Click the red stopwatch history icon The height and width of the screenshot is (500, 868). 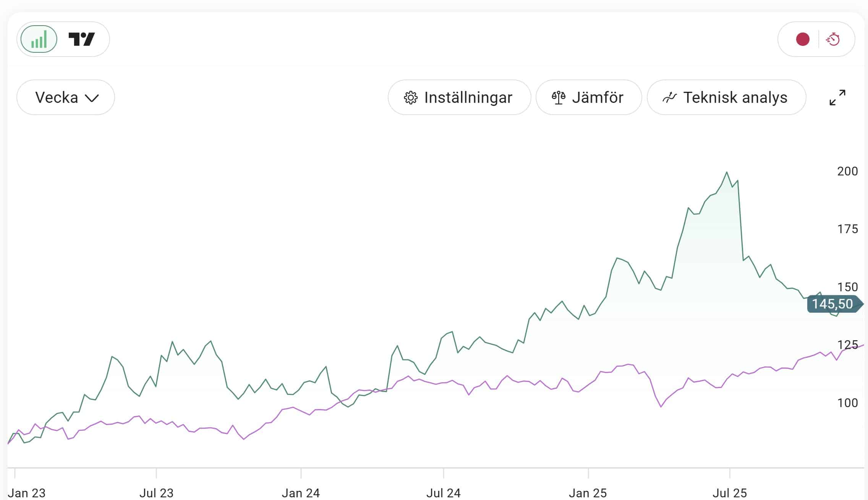click(x=833, y=39)
